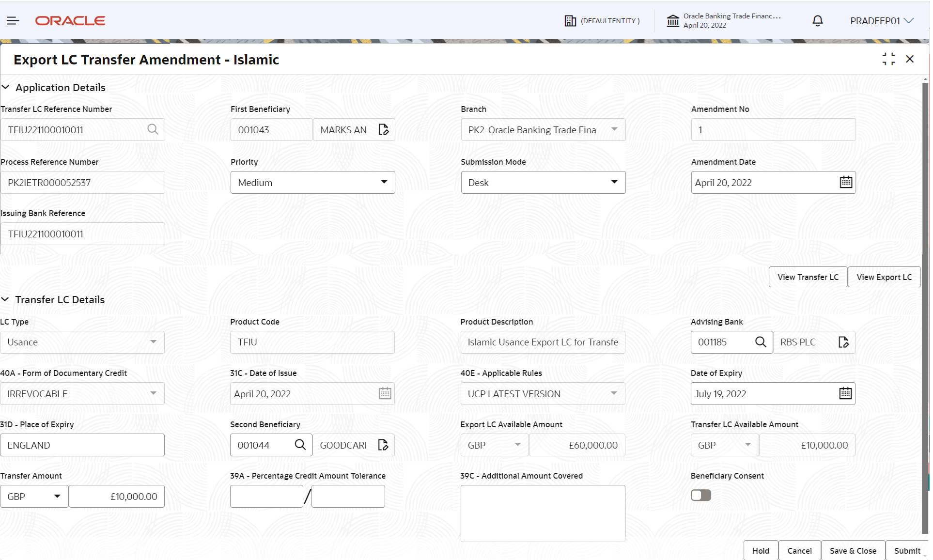Open the notifications bell
The width and height of the screenshot is (933, 560).
pyautogui.click(x=818, y=20)
